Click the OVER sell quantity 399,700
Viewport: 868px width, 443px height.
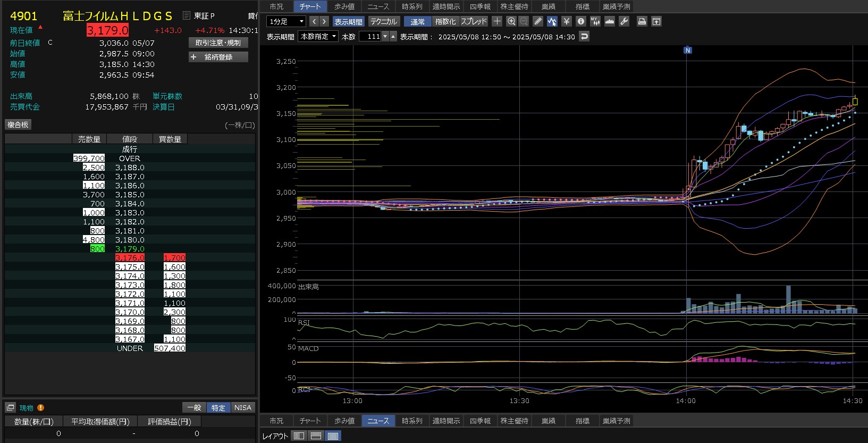coord(89,158)
